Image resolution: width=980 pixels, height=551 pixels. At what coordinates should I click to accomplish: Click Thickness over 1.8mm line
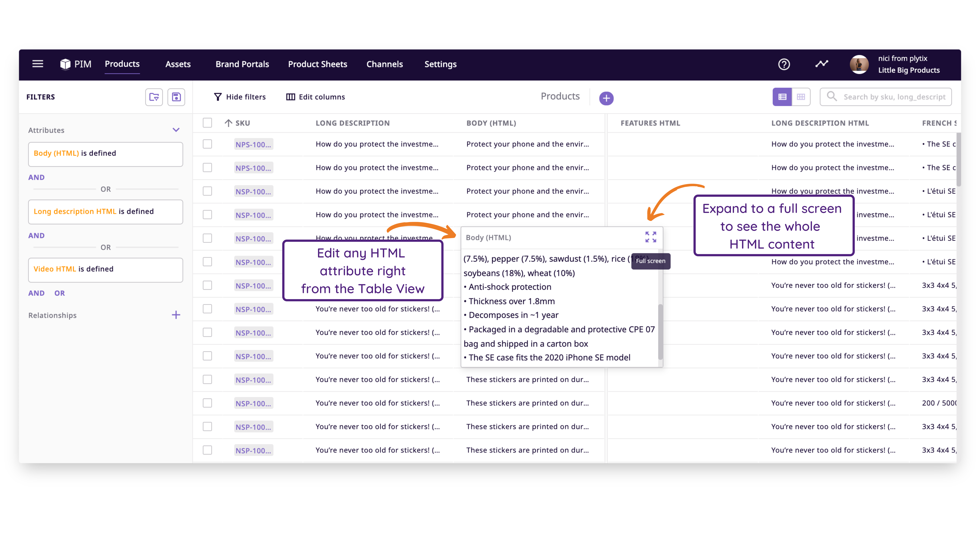click(512, 301)
